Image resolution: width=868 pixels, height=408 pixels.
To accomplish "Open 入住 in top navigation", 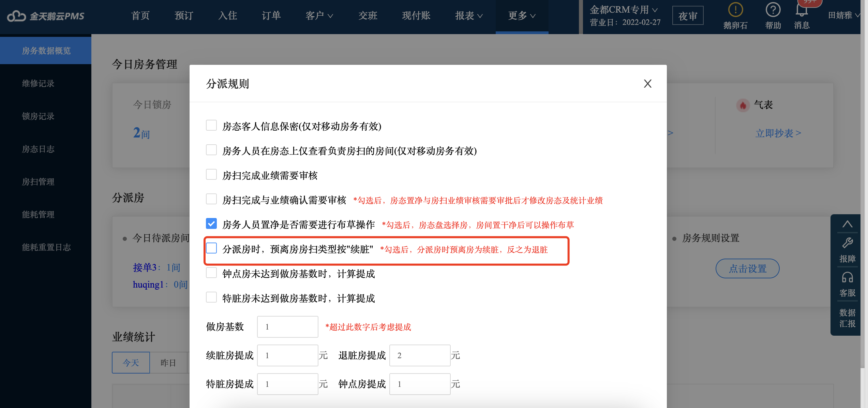I will [x=227, y=16].
